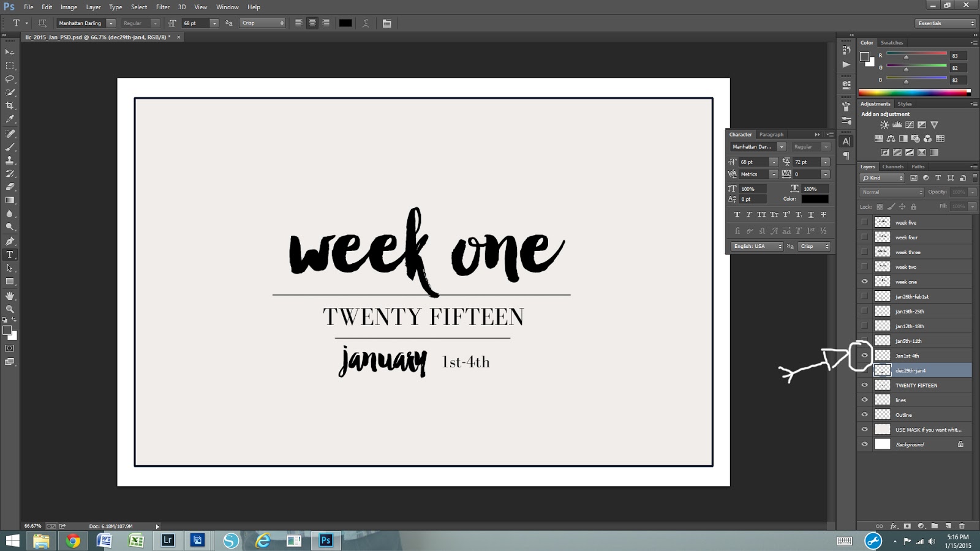
Task: Open the Crisp anti-aliasing dropdown
Action: 262,23
